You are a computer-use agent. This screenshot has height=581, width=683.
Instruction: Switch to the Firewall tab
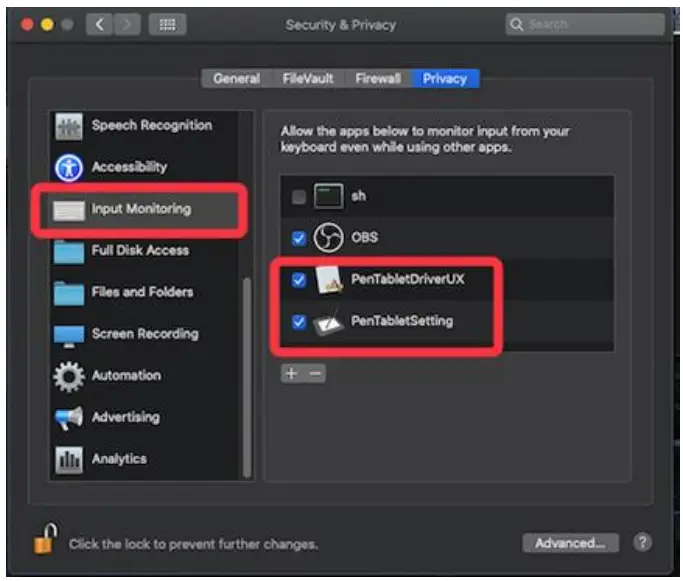tap(378, 78)
